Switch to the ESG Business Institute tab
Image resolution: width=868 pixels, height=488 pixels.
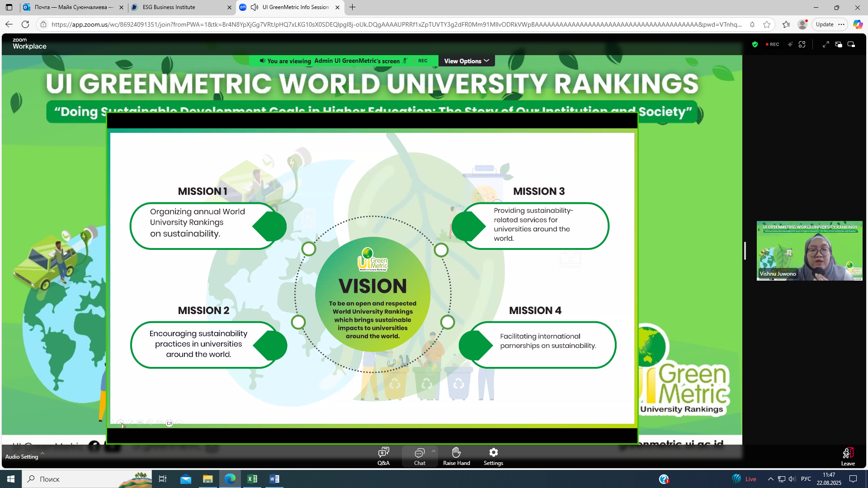pyautogui.click(x=181, y=7)
